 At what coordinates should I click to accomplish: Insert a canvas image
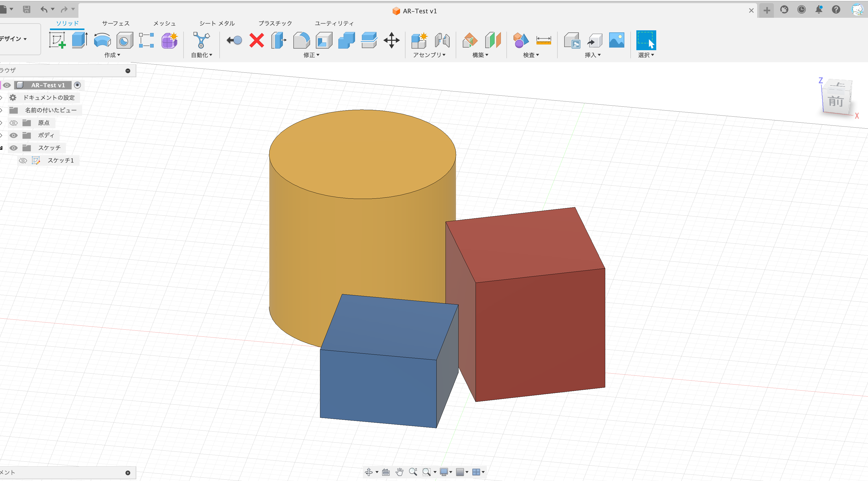point(617,40)
